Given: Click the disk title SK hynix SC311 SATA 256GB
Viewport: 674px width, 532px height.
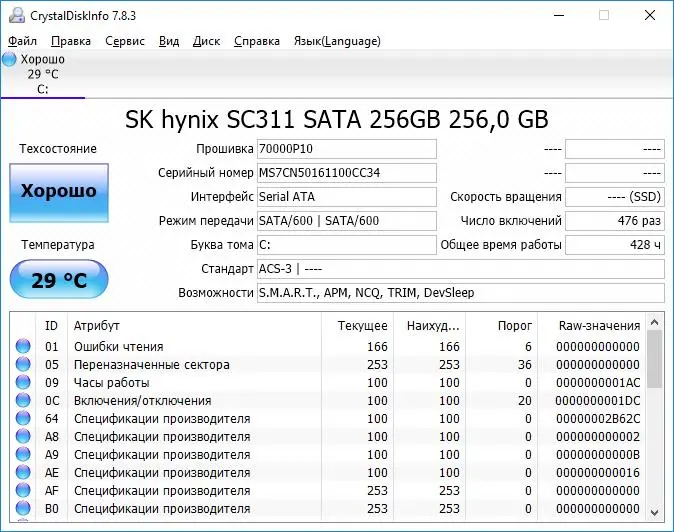Looking at the screenshot, I should click(283, 119).
